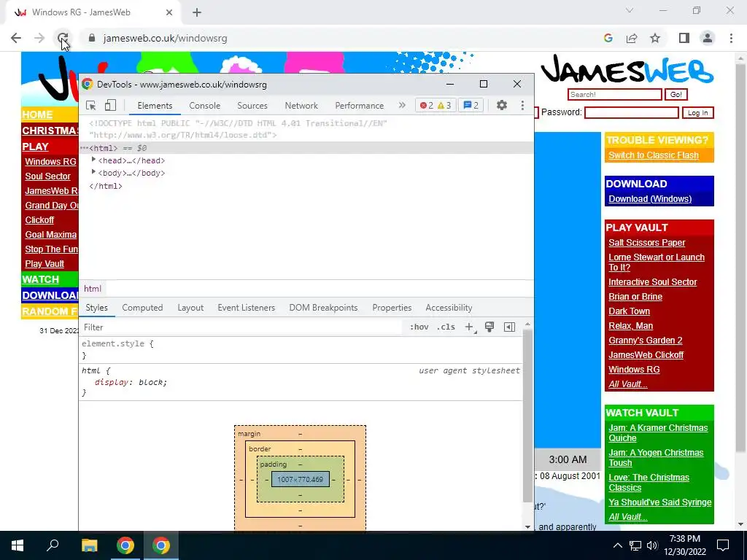
Task: Click the HOME menu item
Action: [37, 114]
